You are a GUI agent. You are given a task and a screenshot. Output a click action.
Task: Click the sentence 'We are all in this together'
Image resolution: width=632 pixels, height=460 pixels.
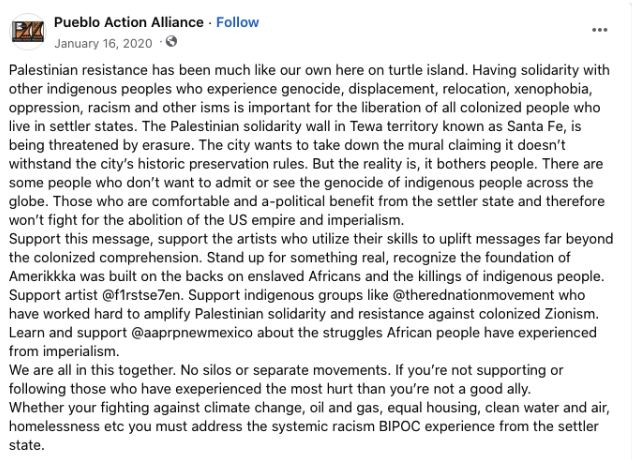click(92, 370)
